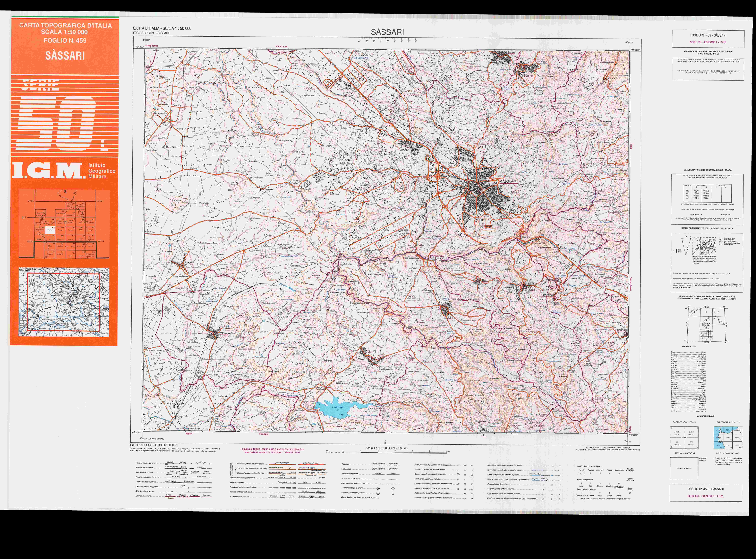This screenshot has width=756, height=559.
Task: Click the Aeroporto circle-with-dot legend symbol
Action: 378,489
